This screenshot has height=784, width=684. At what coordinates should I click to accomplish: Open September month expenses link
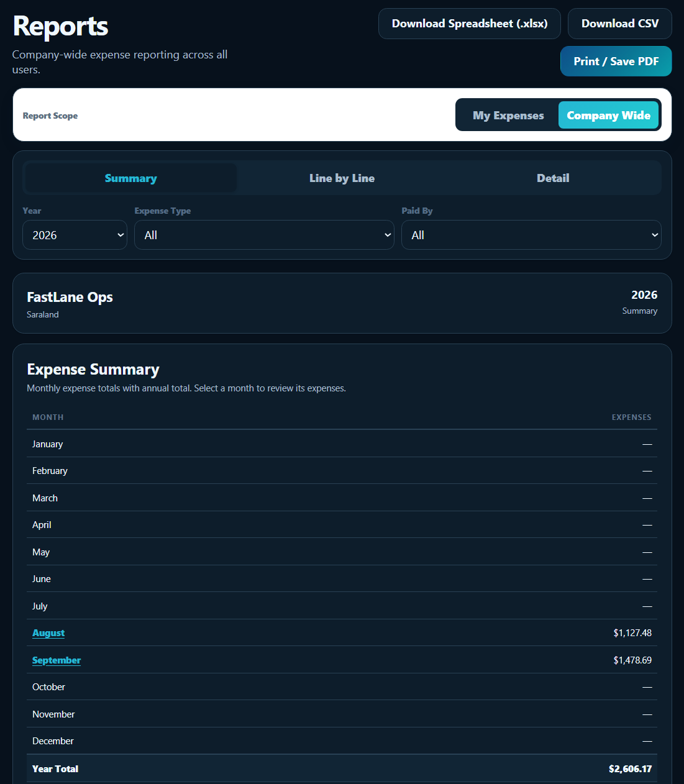coord(57,660)
